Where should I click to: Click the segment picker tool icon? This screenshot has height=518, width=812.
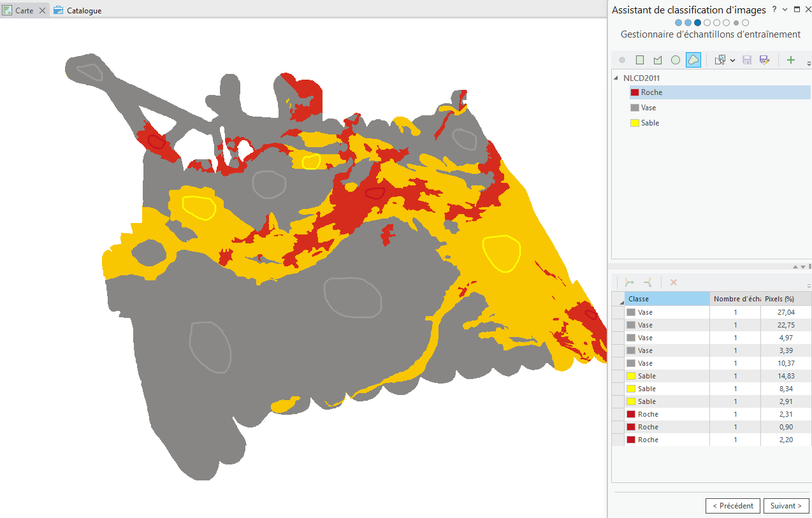pos(720,60)
